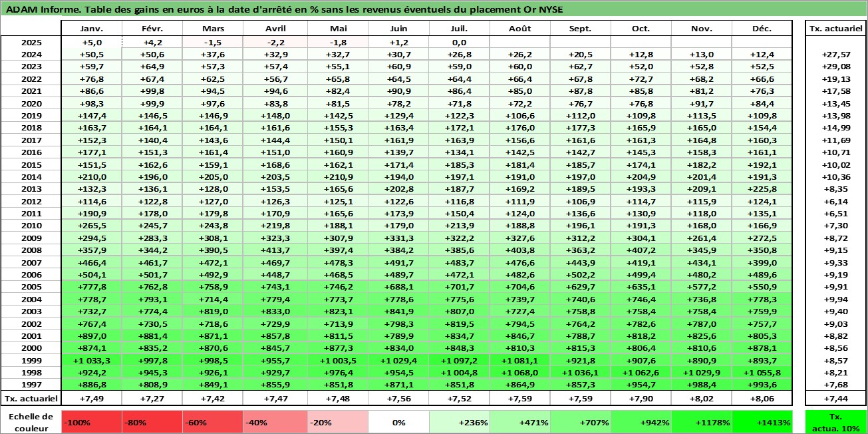The width and height of the screenshot is (868, 434).
Task: Click the -80% color scale cell
Action: [x=152, y=422]
